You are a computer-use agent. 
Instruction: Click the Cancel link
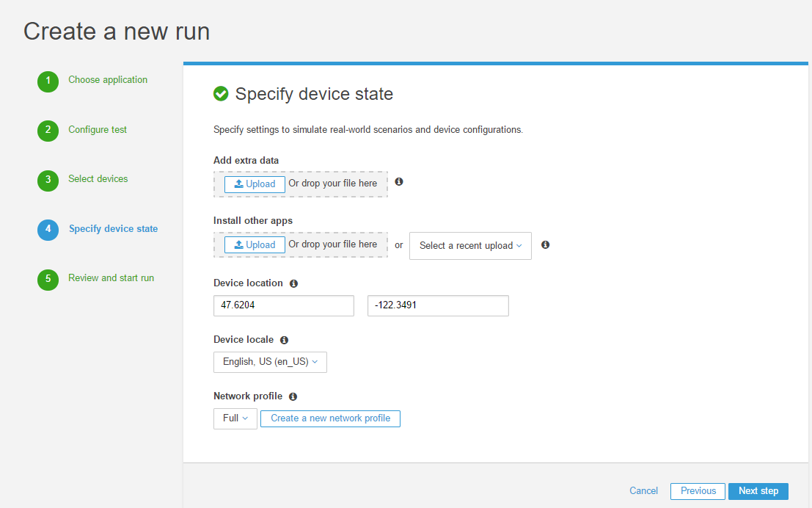(x=643, y=491)
